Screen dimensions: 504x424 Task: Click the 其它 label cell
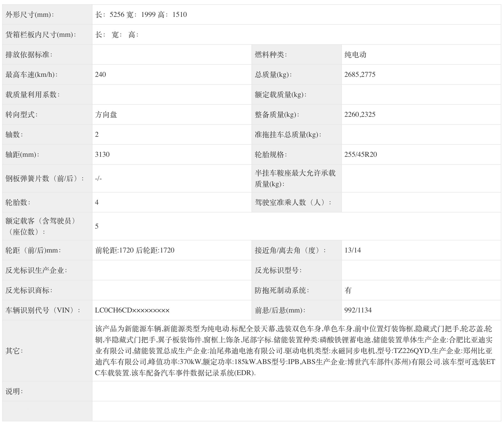(47, 351)
